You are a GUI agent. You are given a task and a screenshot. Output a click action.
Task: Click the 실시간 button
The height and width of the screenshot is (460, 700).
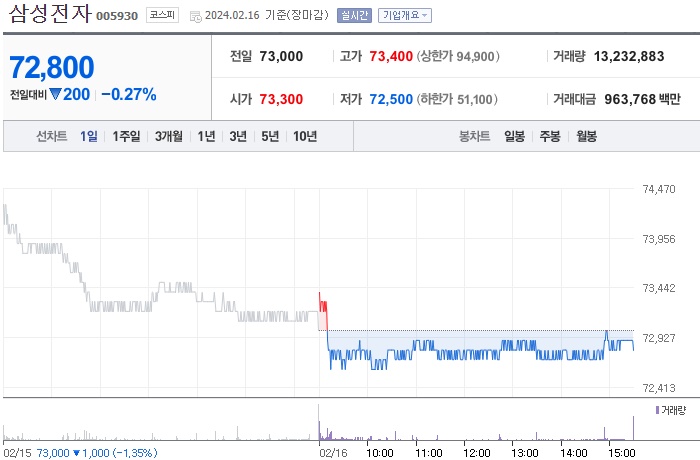click(354, 16)
